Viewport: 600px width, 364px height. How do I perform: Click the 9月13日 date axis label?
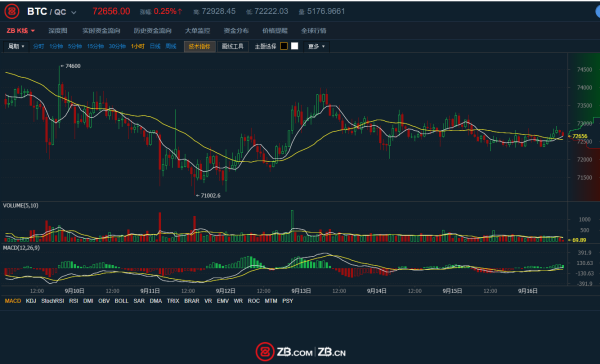point(301,291)
